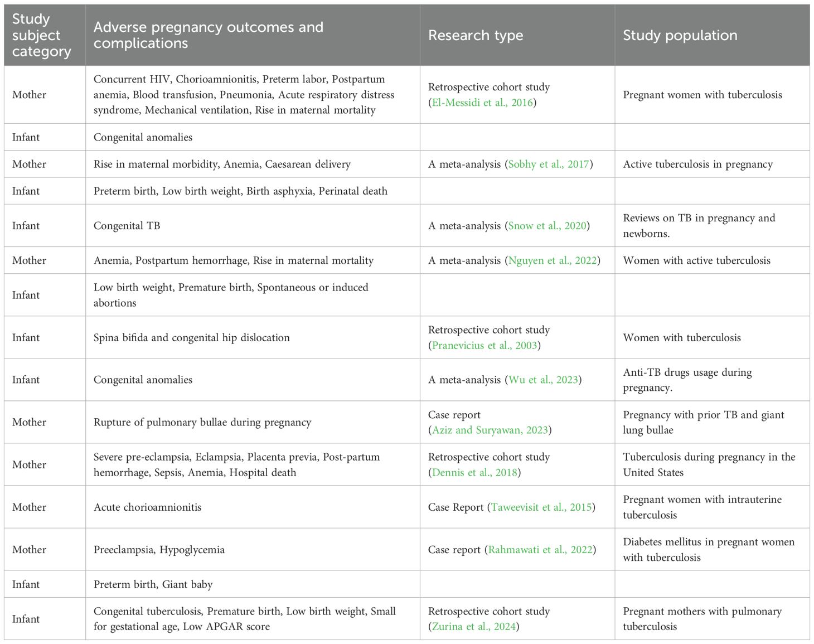Screen dimensions: 814x644
Task: Click the Adverse pregnancy outcomes header
Action: click(x=208, y=35)
